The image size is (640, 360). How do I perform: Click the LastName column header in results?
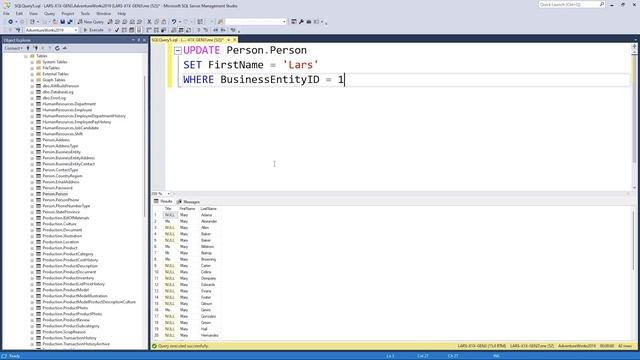209,209
